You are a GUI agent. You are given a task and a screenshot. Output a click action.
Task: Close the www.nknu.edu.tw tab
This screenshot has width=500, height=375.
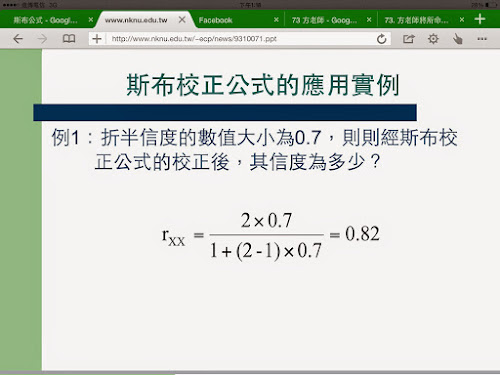tap(182, 20)
